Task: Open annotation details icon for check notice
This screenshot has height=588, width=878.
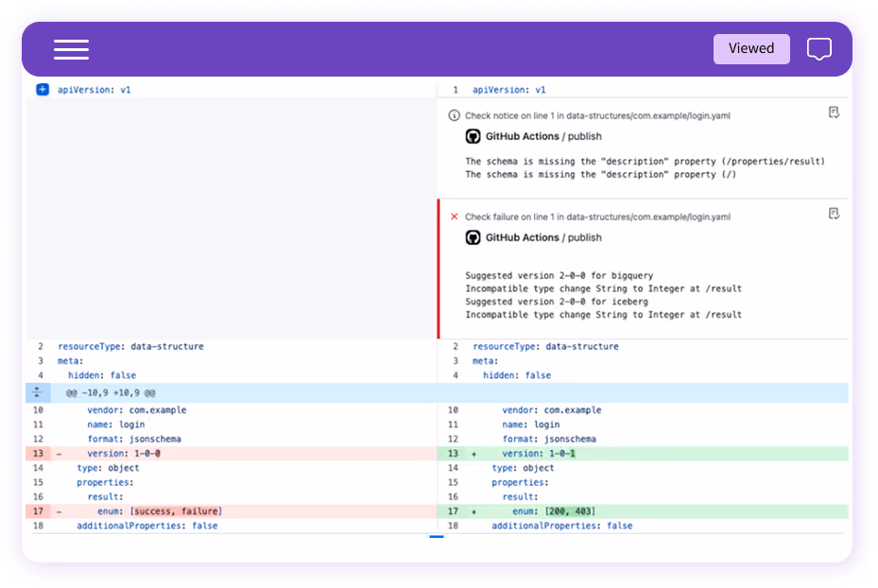Action: pyautogui.click(x=834, y=112)
